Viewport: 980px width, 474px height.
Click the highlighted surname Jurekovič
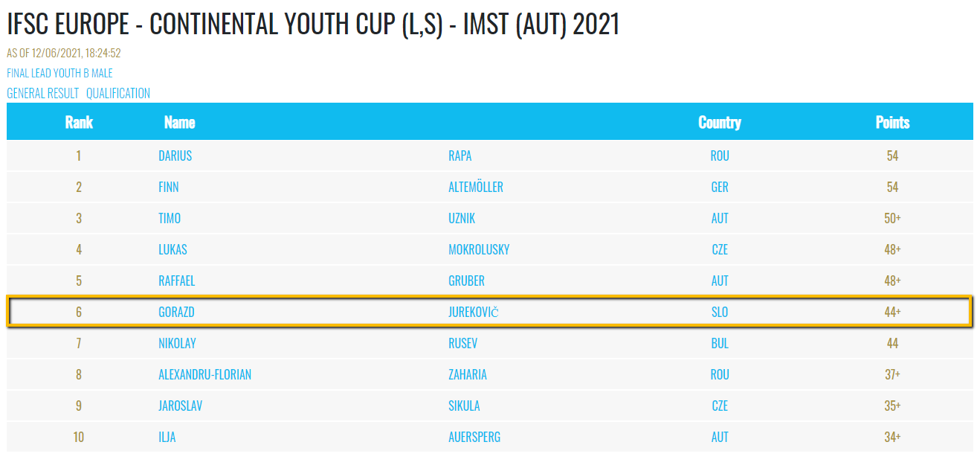click(473, 312)
